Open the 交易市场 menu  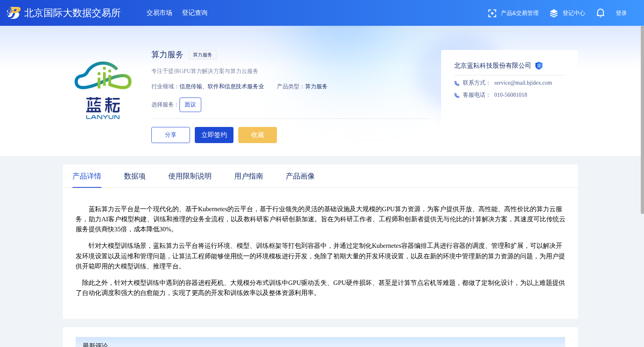pyautogui.click(x=159, y=13)
